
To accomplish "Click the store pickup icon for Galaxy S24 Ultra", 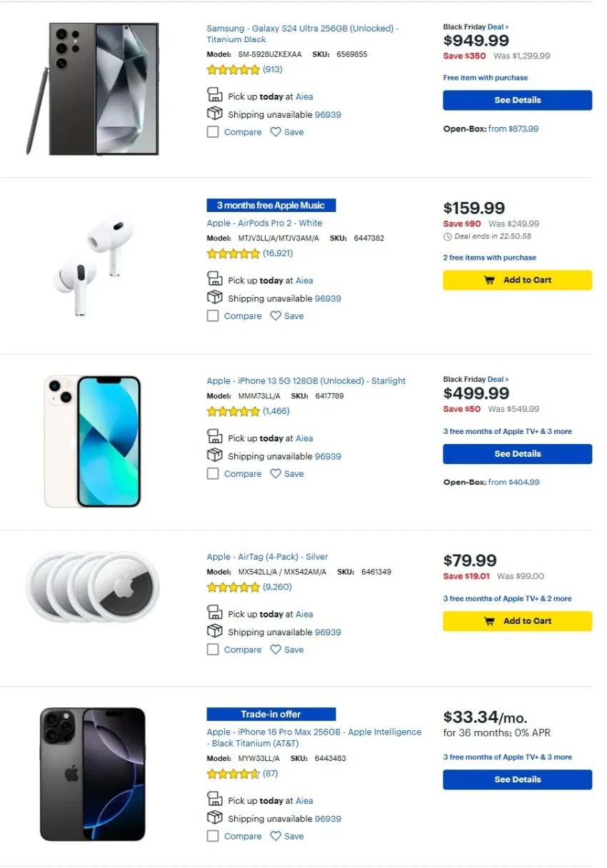I will click(x=214, y=96).
